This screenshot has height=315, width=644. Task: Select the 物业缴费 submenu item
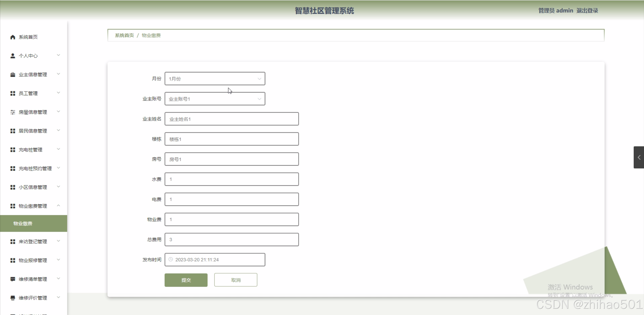click(23, 223)
